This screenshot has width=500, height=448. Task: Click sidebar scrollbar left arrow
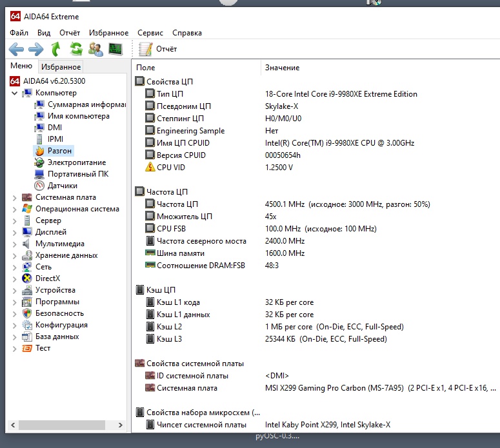13,425
